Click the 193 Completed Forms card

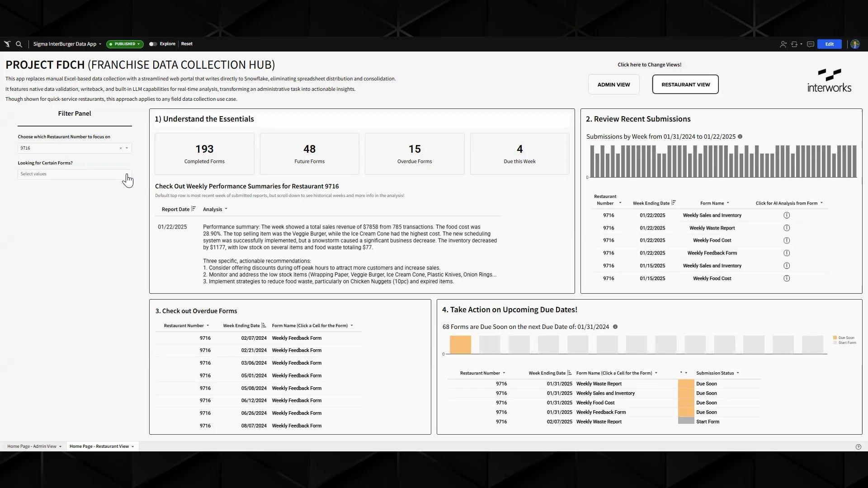click(204, 154)
